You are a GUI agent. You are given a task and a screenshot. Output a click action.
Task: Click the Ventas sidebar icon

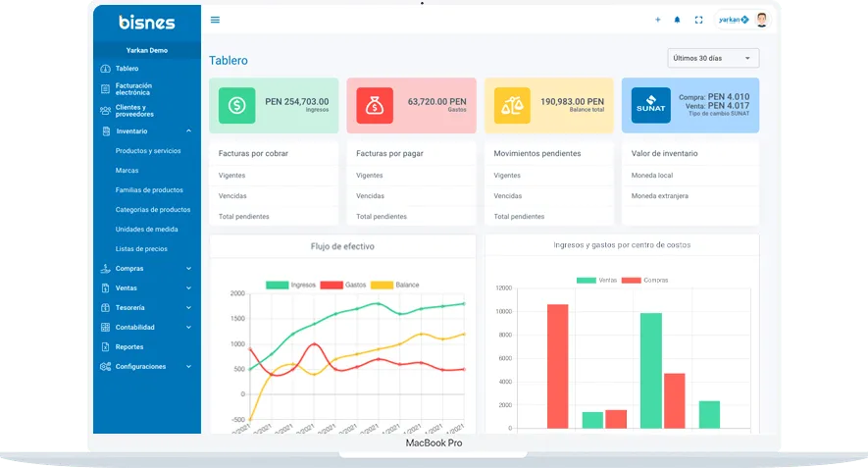point(105,288)
